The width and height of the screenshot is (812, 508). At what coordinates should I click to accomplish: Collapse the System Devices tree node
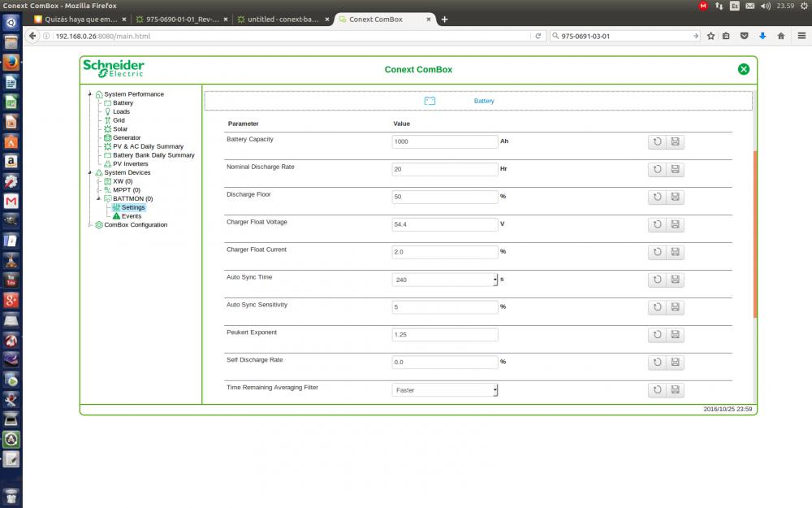[x=90, y=172]
